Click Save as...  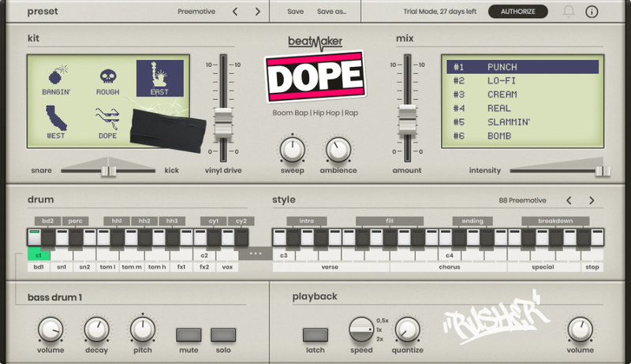[x=331, y=12]
